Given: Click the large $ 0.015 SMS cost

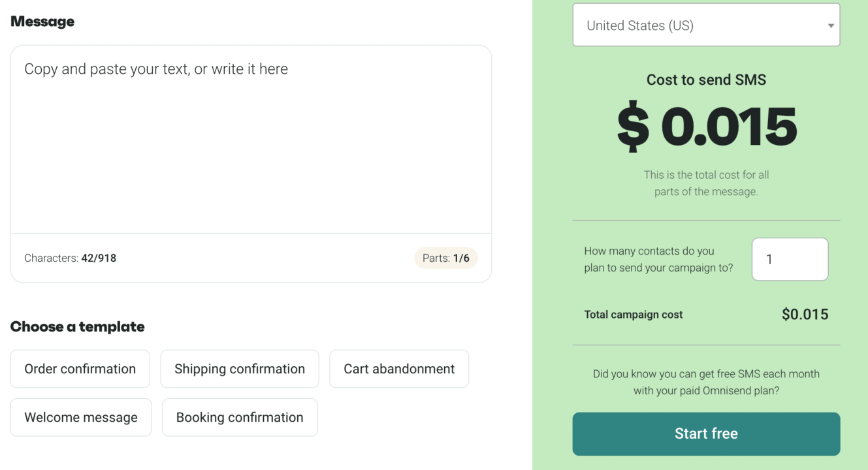Looking at the screenshot, I should coord(707,127).
